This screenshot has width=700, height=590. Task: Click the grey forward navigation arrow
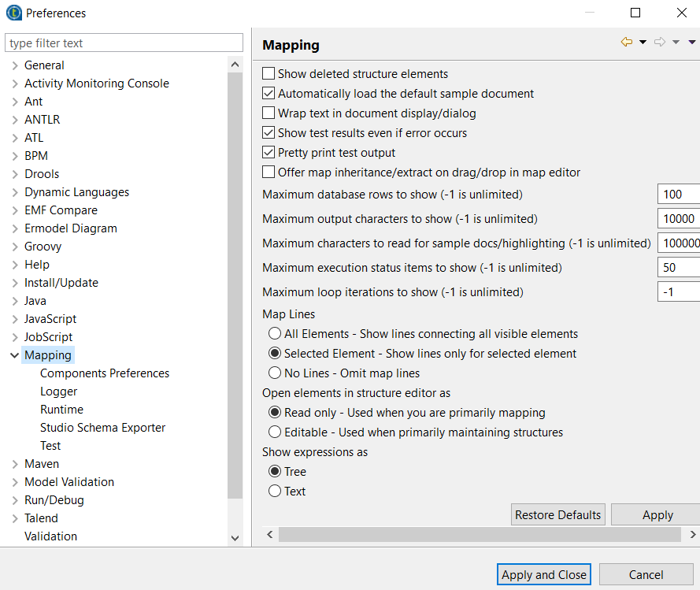coord(660,43)
